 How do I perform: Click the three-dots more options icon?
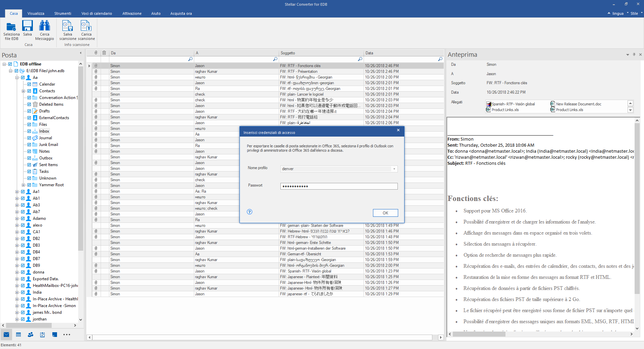coord(67,335)
